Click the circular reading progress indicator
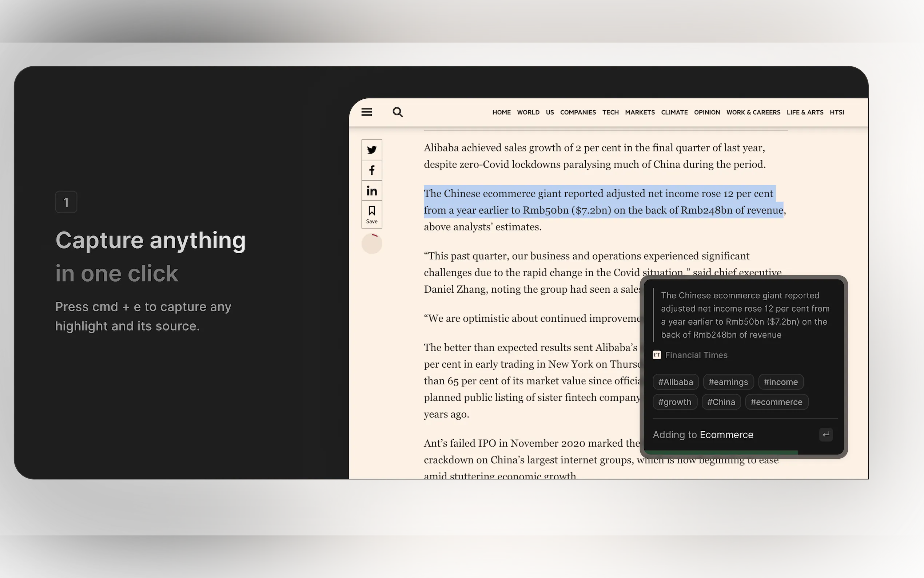Viewport: 924px width, 578px height. (x=372, y=244)
